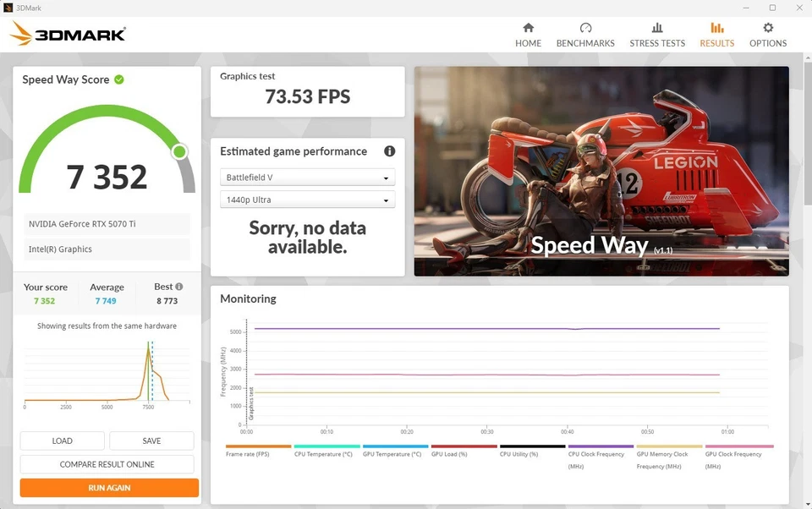This screenshot has height=509, width=812.
Task: Click the orange Results bar-chart icon
Action: click(716, 28)
